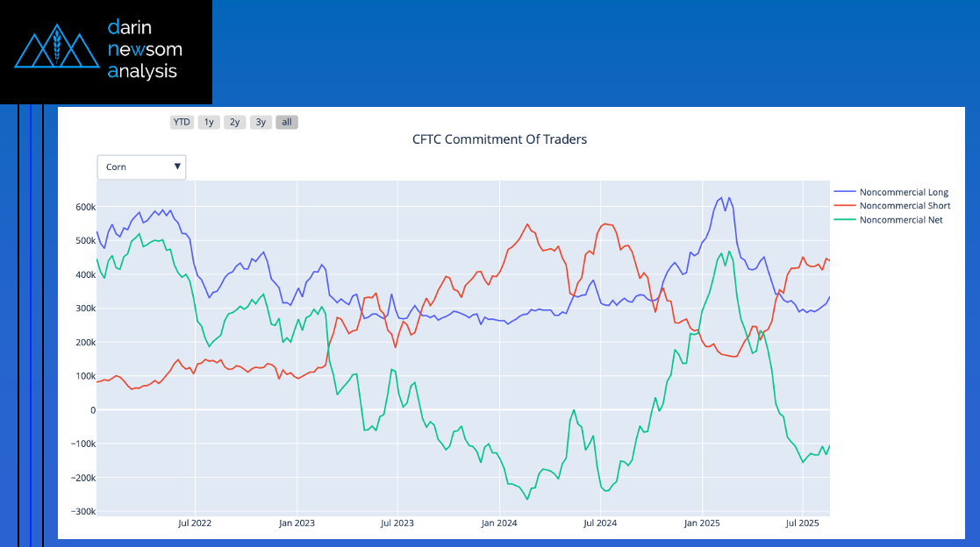The height and width of the screenshot is (547, 980).
Task: Click the red line swatch in the legend
Action: (x=844, y=206)
